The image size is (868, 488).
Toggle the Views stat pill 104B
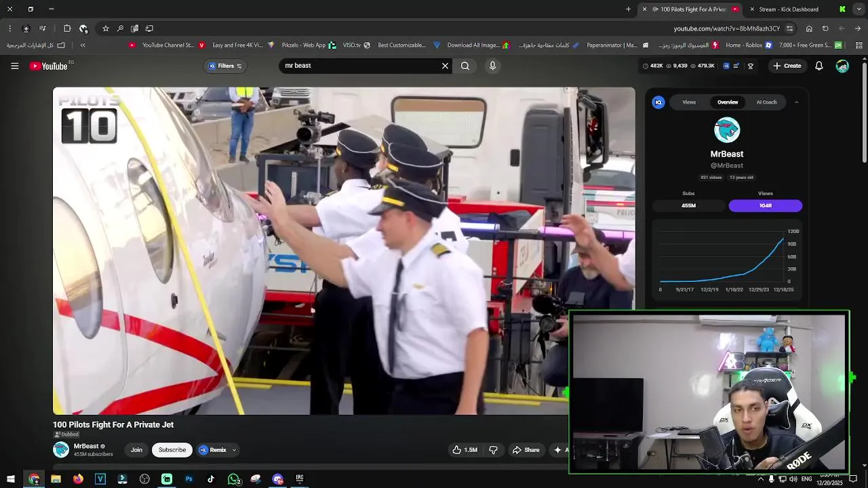[765, 205]
